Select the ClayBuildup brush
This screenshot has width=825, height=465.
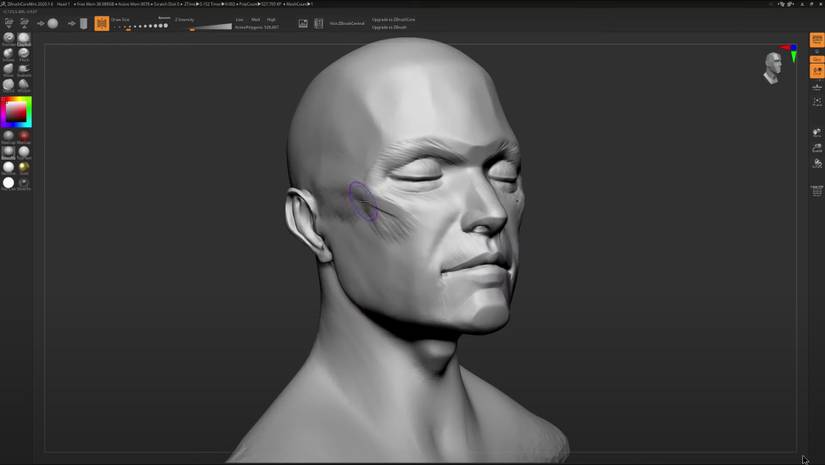click(24, 38)
